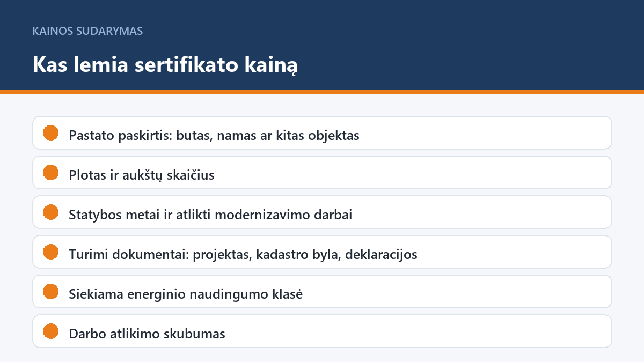
Task: Click the KAINOS SUDARYMAS section label
Action: (87, 31)
